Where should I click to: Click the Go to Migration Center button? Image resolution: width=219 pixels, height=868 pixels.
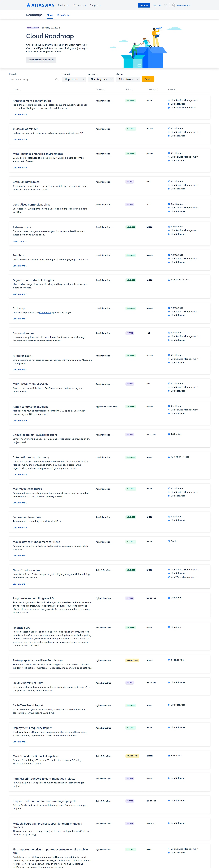(41, 60)
